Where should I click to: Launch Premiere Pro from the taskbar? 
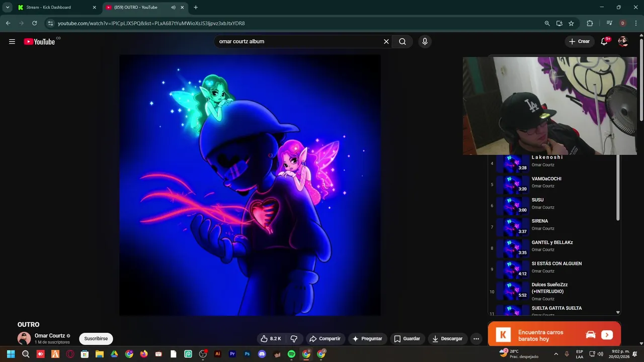[232, 354]
